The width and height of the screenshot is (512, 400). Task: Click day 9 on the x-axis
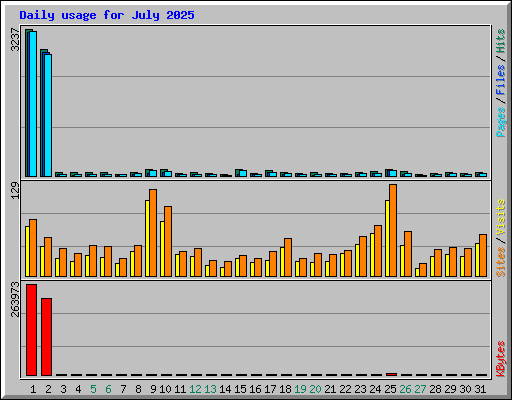coord(153,389)
